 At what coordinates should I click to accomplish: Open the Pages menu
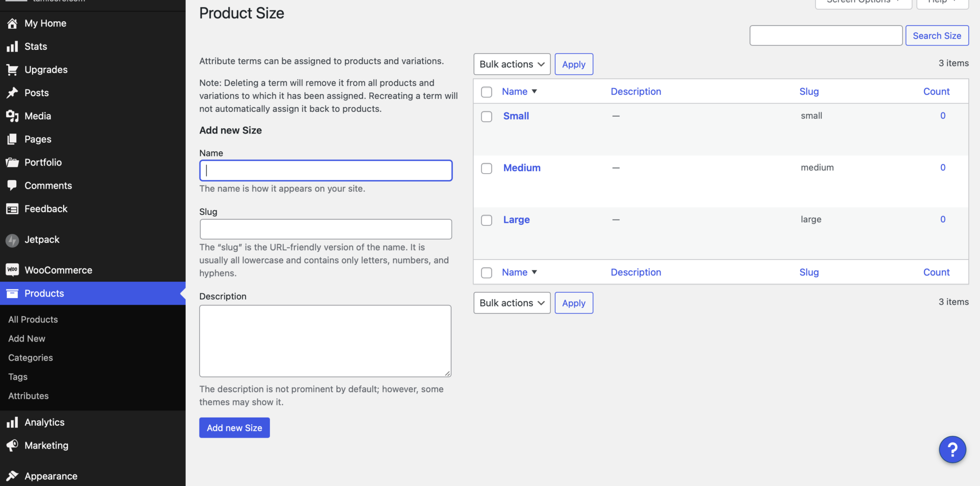tap(93, 139)
